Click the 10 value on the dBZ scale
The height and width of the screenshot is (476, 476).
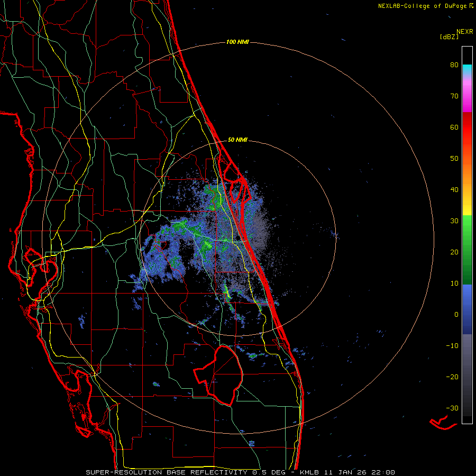coord(454,283)
